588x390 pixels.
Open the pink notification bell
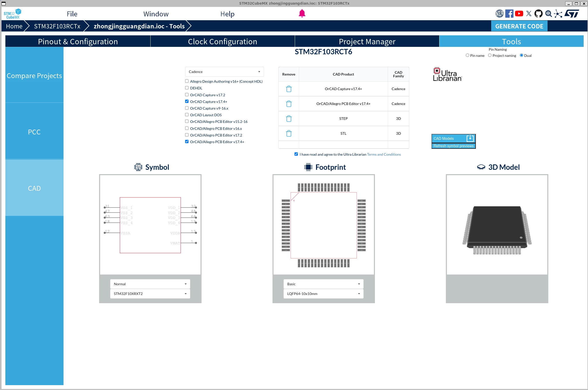[302, 13]
